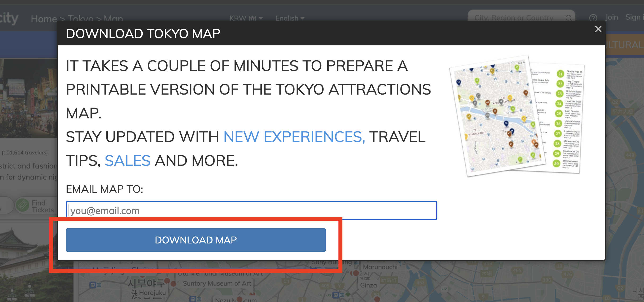Click the help question mark icon
Screen dimensions: 644x302
(593, 18)
